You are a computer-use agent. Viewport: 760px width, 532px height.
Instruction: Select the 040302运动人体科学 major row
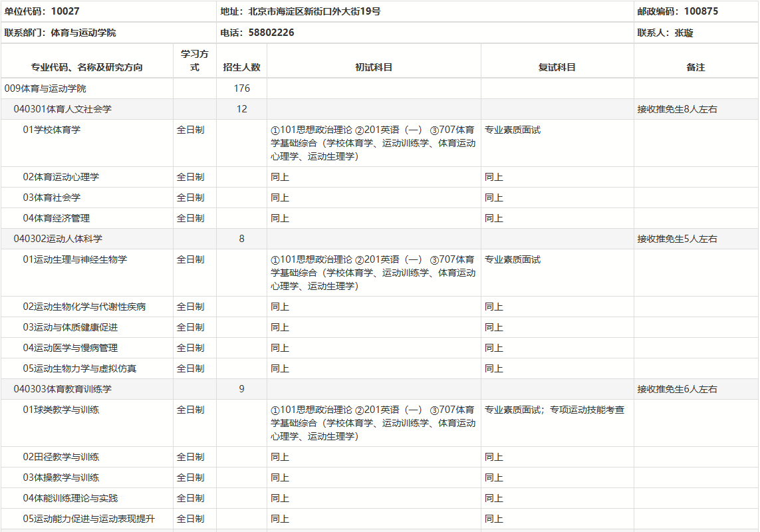click(x=58, y=239)
